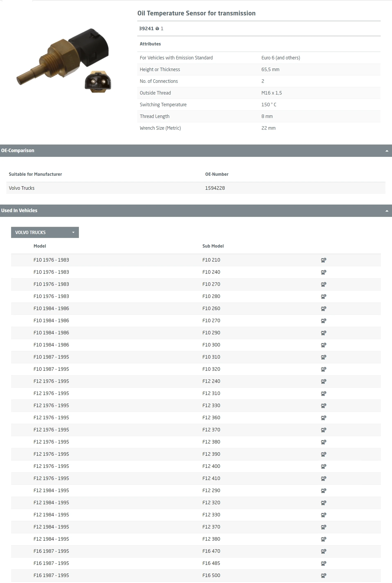Click the sensor product image
The image size is (392, 583).
[x=64, y=60]
